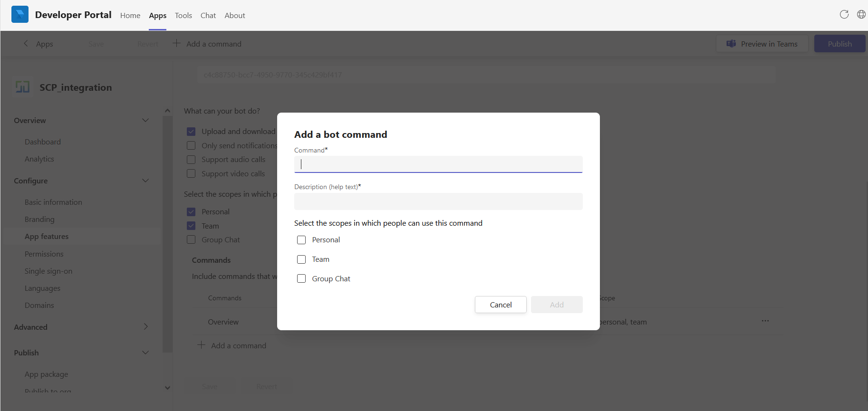The width and height of the screenshot is (868, 411).
Task: Open the Chat tab in top navigation
Action: tap(208, 15)
